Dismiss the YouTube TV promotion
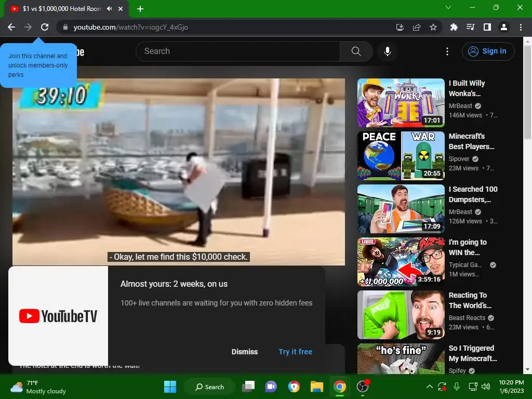532x399 pixels. click(x=245, y=352)
